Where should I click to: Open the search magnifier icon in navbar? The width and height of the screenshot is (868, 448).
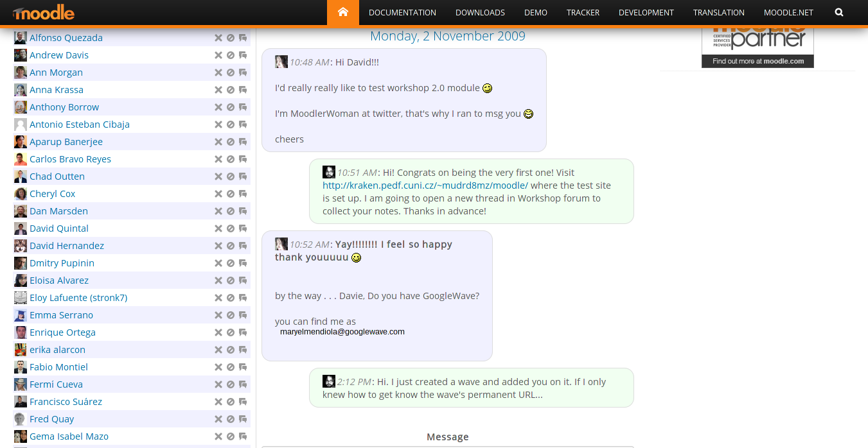[x=839, y=12]
